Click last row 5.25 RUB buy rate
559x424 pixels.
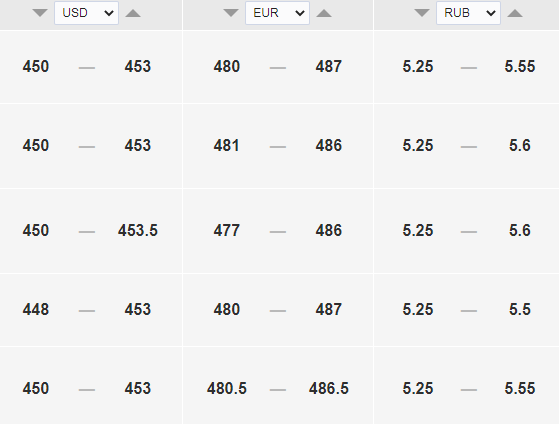pyautogui.click(x=418, y=388)
